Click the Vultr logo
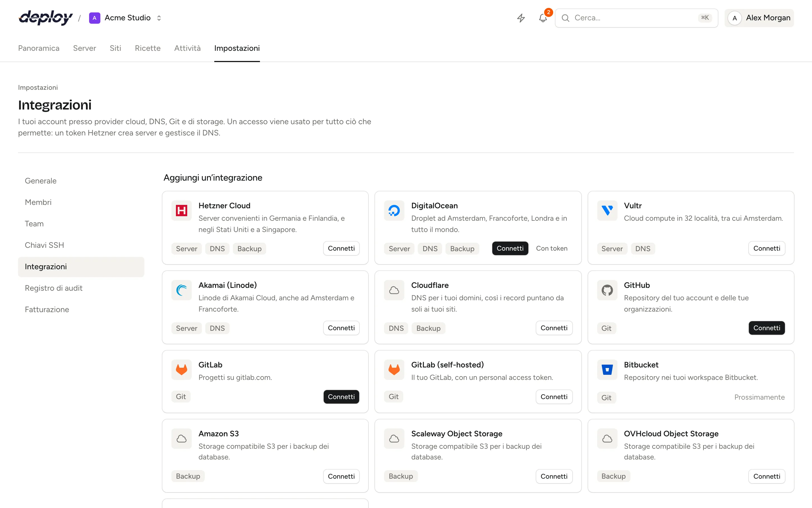 click(607, 211)
